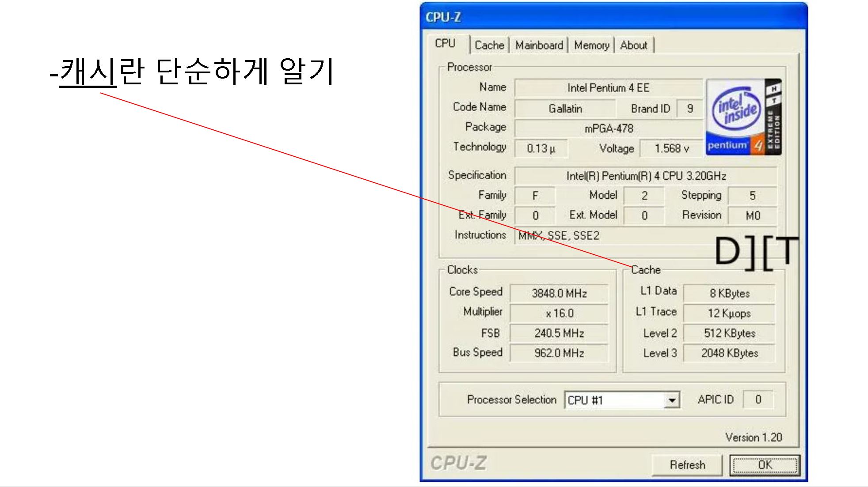
Task: Click the Intel Pentium 4 logo image
Action: pyautogui.click(x=744, y=117)
